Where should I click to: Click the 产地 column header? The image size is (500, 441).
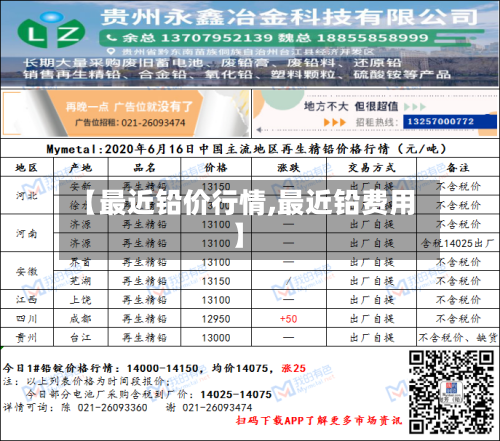[x=80, y=168]
